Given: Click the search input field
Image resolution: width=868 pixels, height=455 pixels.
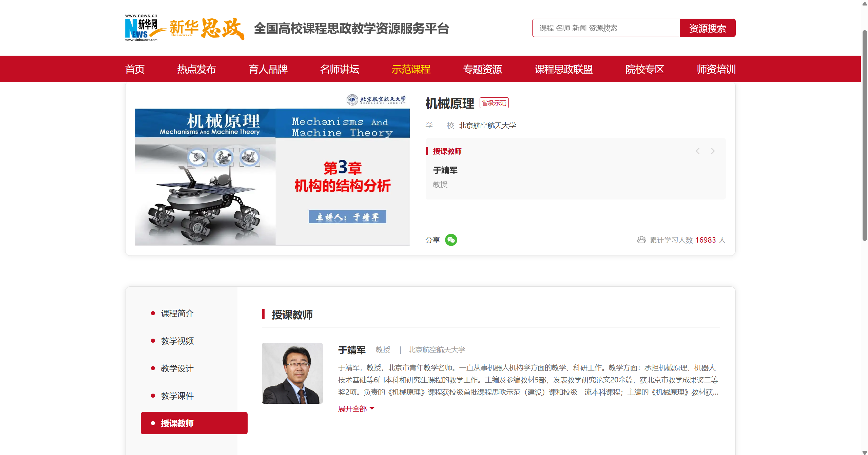Looking at the screenshot, I should (606, 28).
